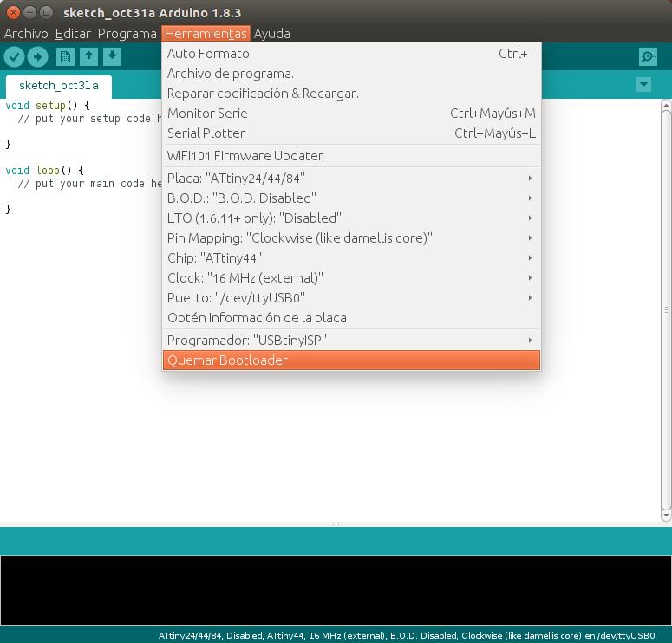This screenshot has height=643, width=672.
Task: Open the Programa menu
Action: (127, 34)
